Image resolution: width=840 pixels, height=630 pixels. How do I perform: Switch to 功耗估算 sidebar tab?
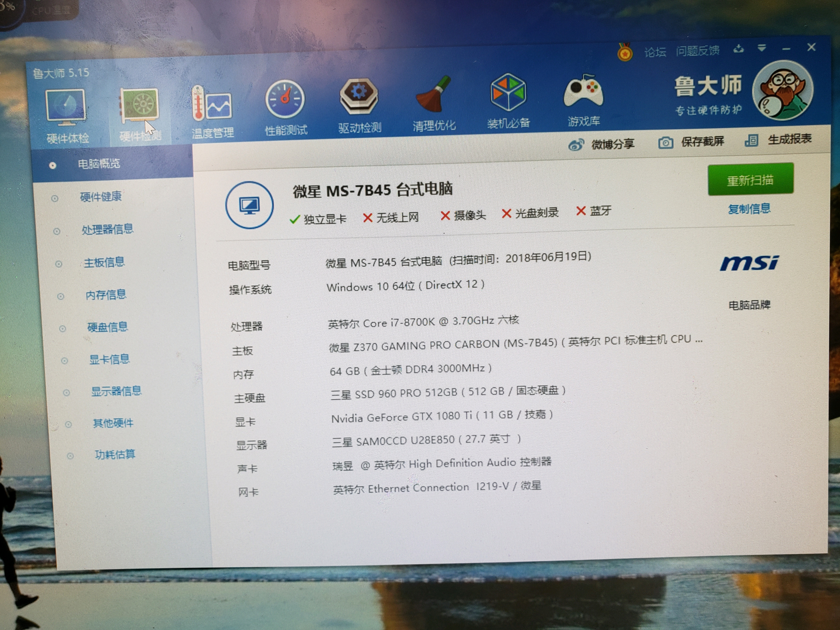click(x=115, y=455)
